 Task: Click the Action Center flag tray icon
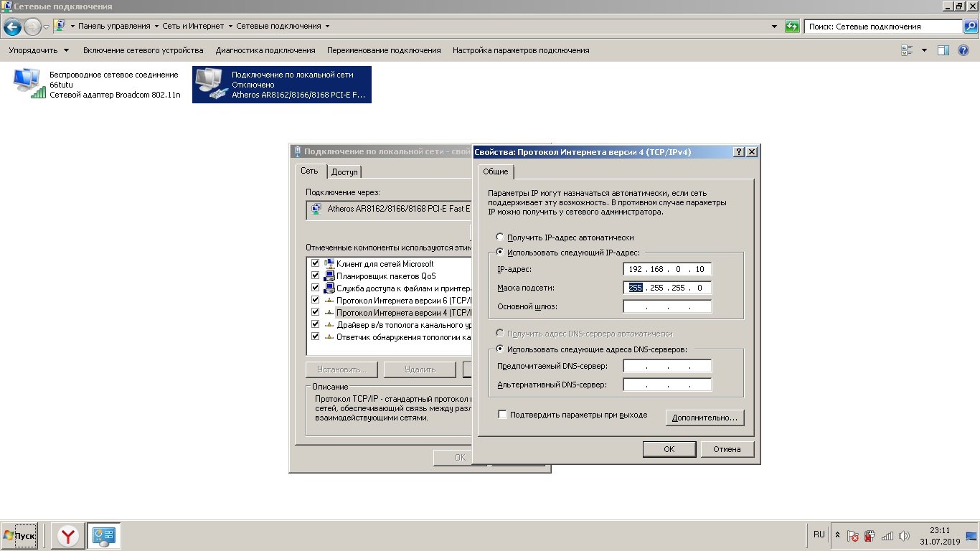853,536
